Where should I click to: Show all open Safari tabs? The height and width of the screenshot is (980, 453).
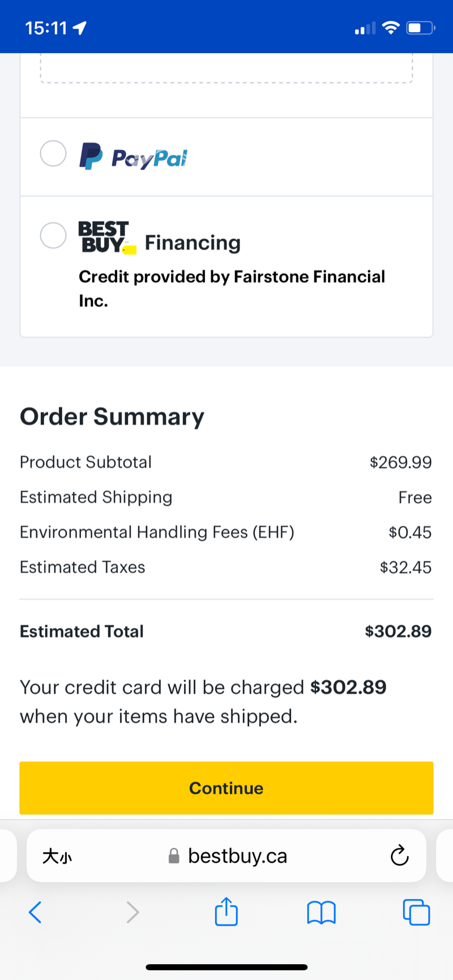tap(416, 912)
